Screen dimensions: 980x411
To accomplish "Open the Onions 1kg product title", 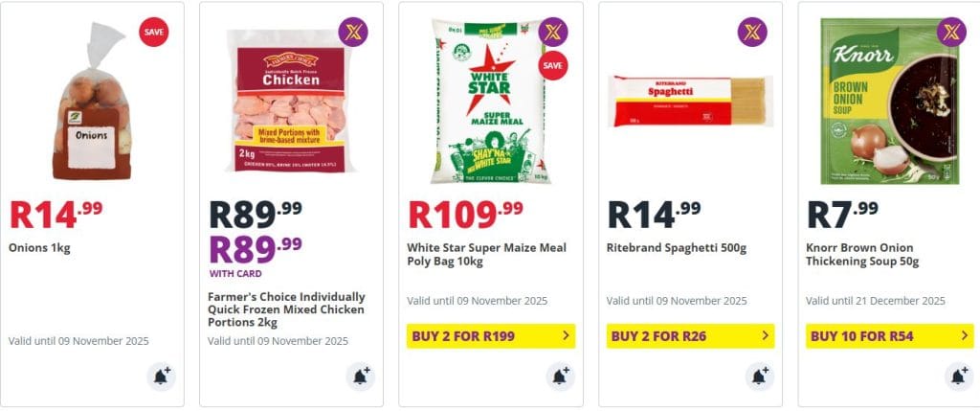I will point(40,248).
